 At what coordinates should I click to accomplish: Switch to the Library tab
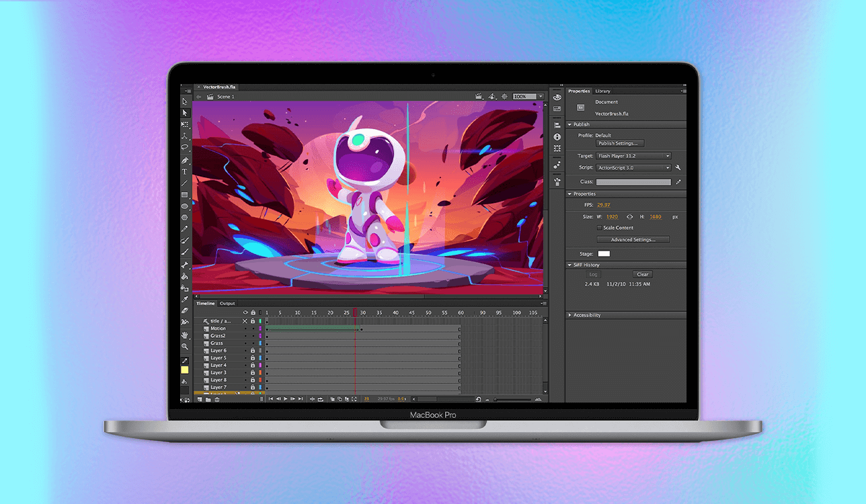pos(602,91)
